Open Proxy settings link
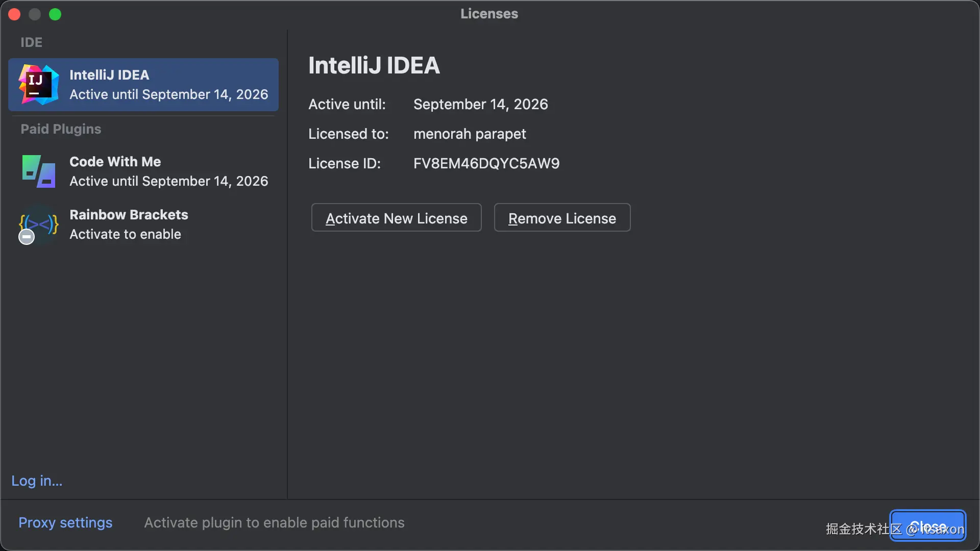Image resolution: width=980 pixels, height=551 pixels. coord(65,522)
